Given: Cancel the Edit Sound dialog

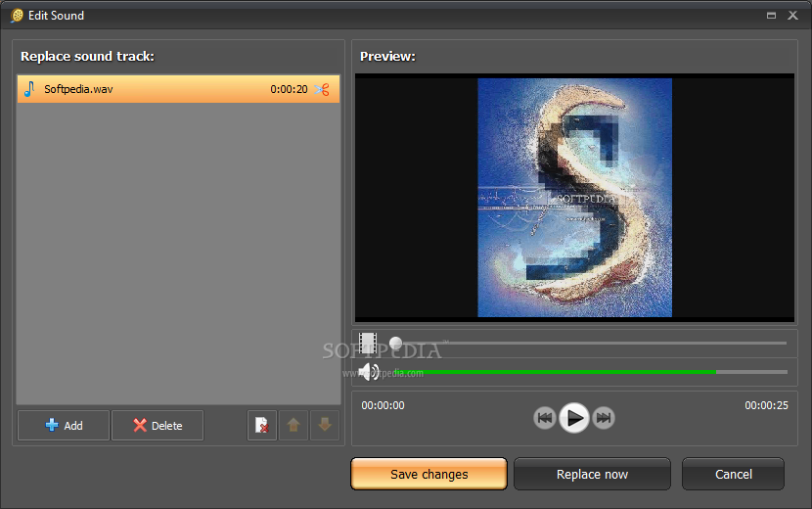Looking at the screenshot, I should click(x=734, y=474).
